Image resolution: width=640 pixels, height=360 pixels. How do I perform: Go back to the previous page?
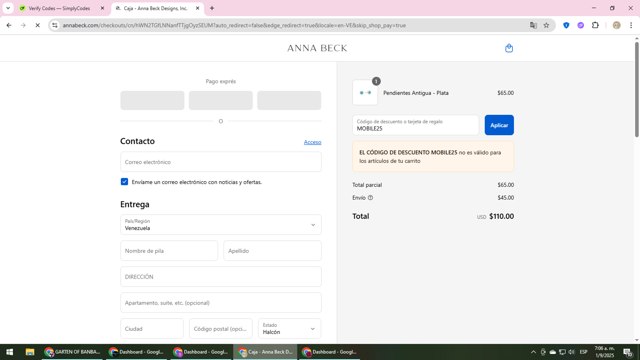point(9,25)
